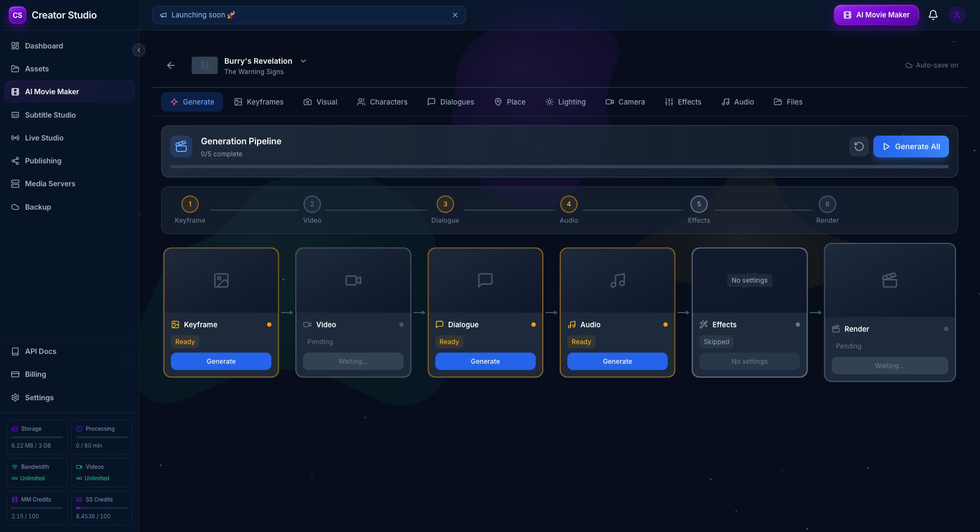Open the Media Servers panel
The height and width of the screenshot is (532, 980).
[15, 184]
